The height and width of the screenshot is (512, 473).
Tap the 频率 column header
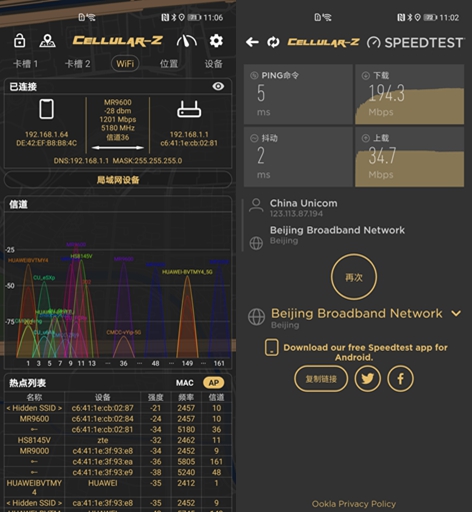[x=186, y=397]
